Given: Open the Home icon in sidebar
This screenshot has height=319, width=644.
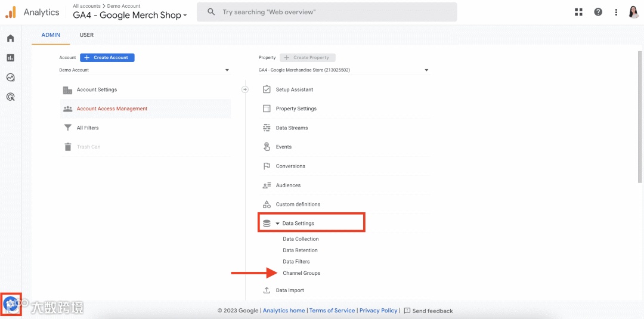Looking at the screenshot, I should 11,38.
